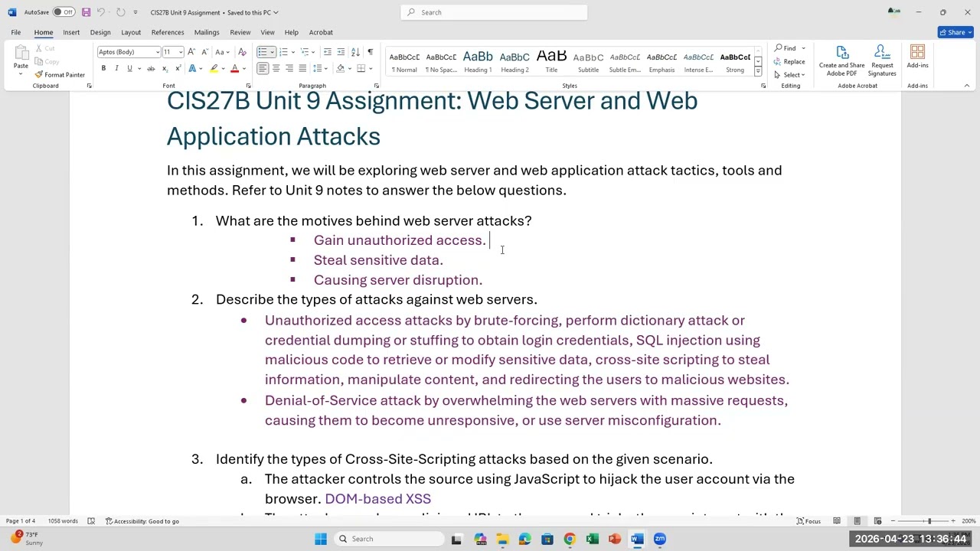The width and height of the screenshot is (980, 551).
Task: Align the text left
Action: coord(262,69)
